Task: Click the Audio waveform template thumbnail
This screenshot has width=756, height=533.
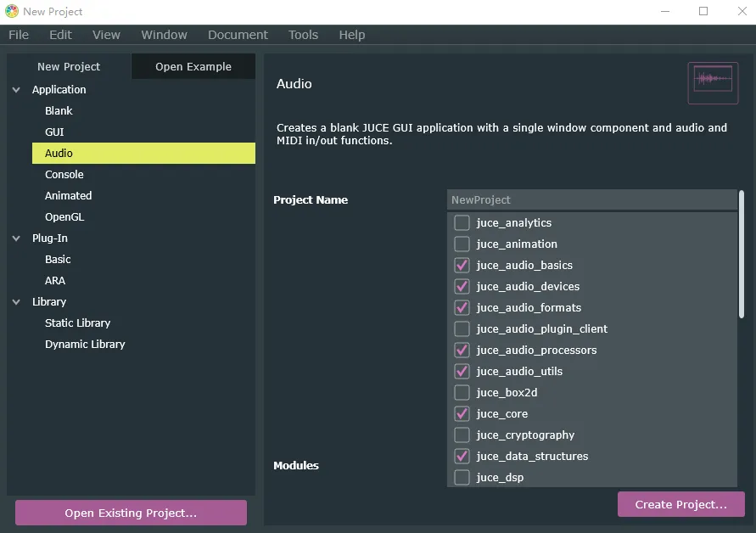Action: tap(712, 81)
